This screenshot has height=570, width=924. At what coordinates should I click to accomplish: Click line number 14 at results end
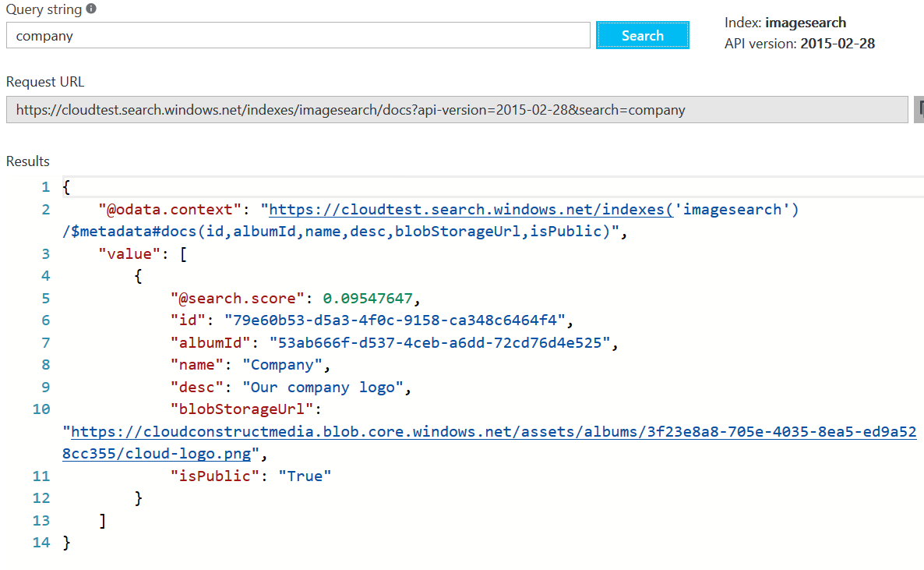tap(41, 542)
